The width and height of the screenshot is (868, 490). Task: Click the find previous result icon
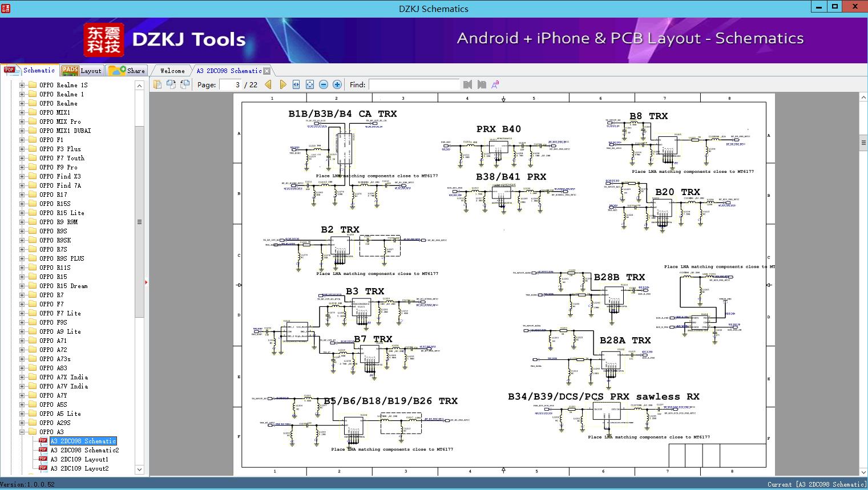click(x=468, y=84)
